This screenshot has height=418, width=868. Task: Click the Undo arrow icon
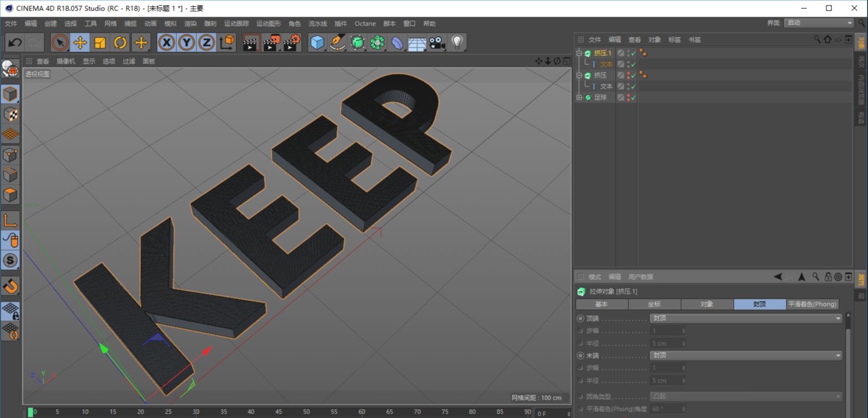tap(15, 42)
